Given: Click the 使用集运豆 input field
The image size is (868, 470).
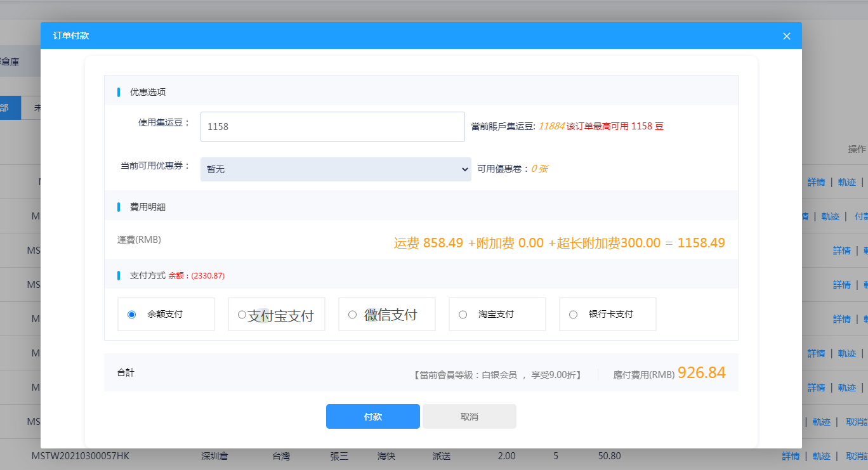Looking at the screenshot, I should point(332,127).
